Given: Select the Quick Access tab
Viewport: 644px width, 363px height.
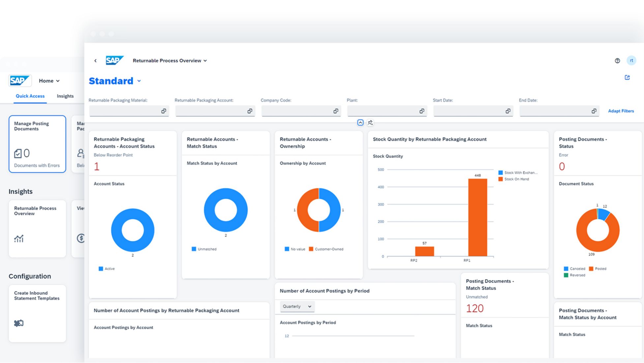Looking at the screenshot, I should pyautogui.click(x=30, y=96).
